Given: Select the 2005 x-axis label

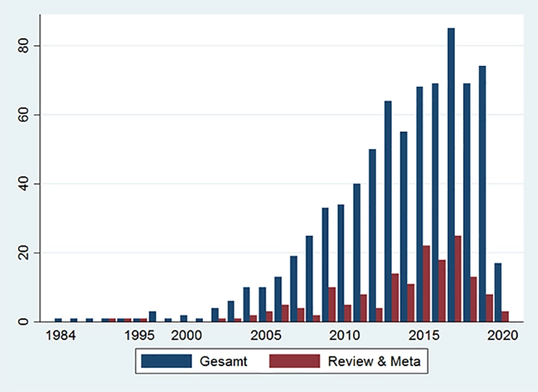Looking at the screenshot, I should (x=265, y=335).
